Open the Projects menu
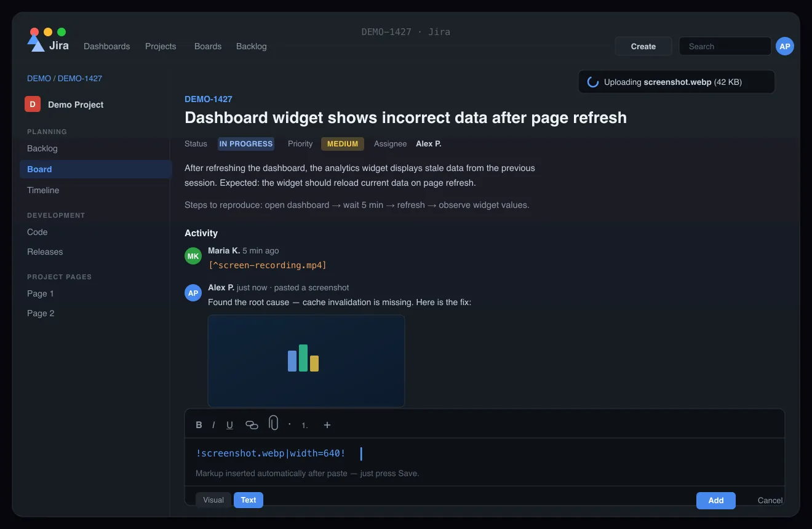This screenshot has height=529, width=812. click(x=161, y=46)
